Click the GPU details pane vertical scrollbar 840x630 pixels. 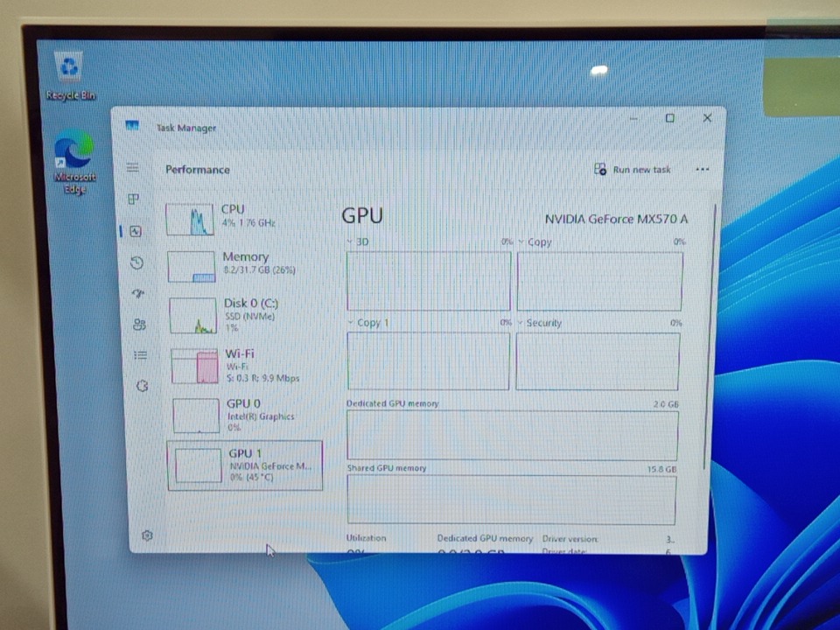coord(711,338)
